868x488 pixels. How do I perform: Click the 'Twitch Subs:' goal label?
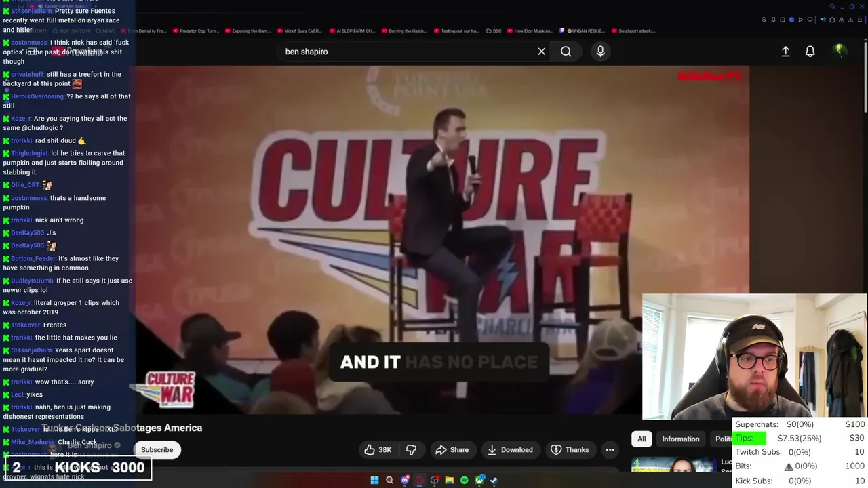(758, 452)
